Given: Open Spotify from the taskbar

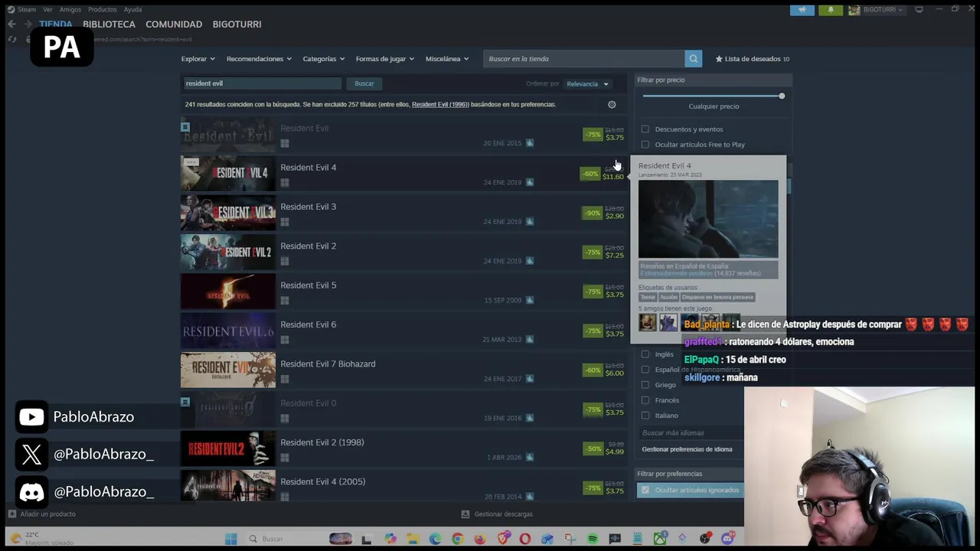Looking at the screenshot, I should (x=593, y=539).
